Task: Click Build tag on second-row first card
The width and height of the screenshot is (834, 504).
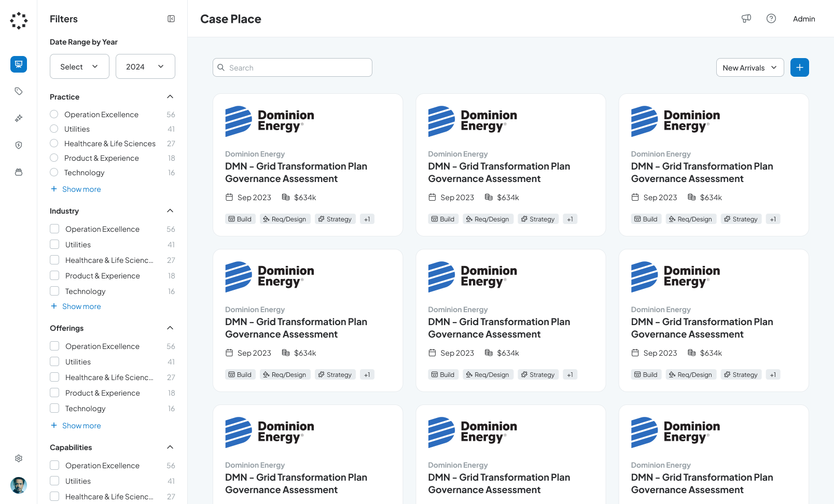Action: (x=240, y=374)
